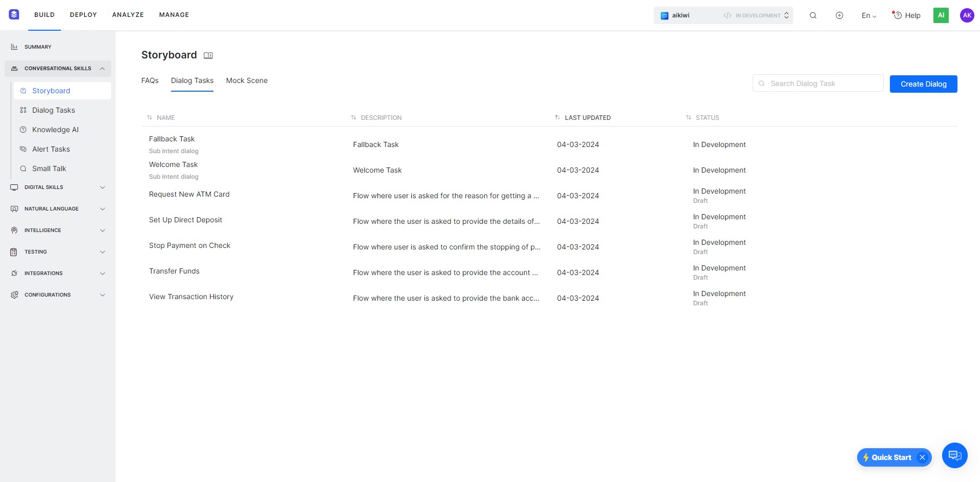980x482 pixels.
Task: Open the aikiwi bot selector dropdown
Action: [723, 15]
